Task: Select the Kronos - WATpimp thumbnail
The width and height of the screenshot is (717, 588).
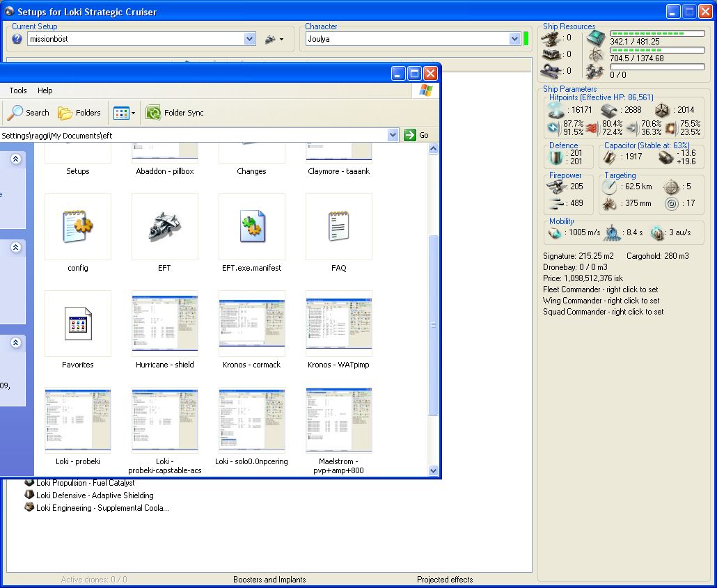Action: pyautogui.click(x=339, y=324)
